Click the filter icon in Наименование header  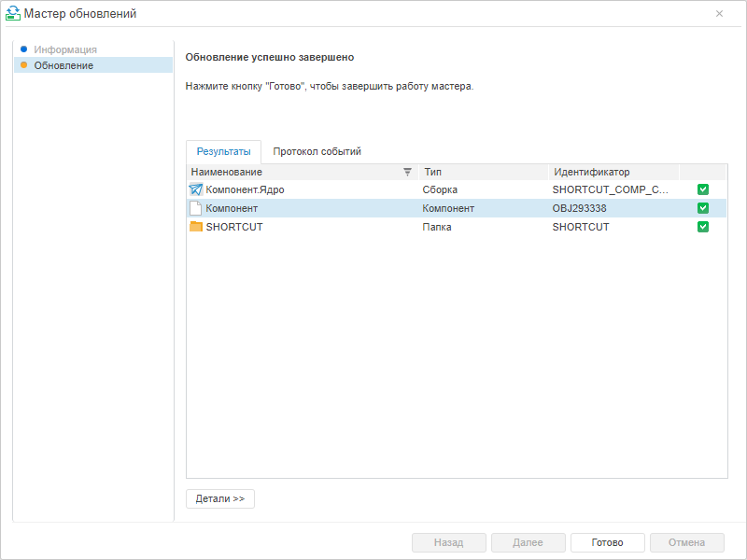click(x=407, y=172)
